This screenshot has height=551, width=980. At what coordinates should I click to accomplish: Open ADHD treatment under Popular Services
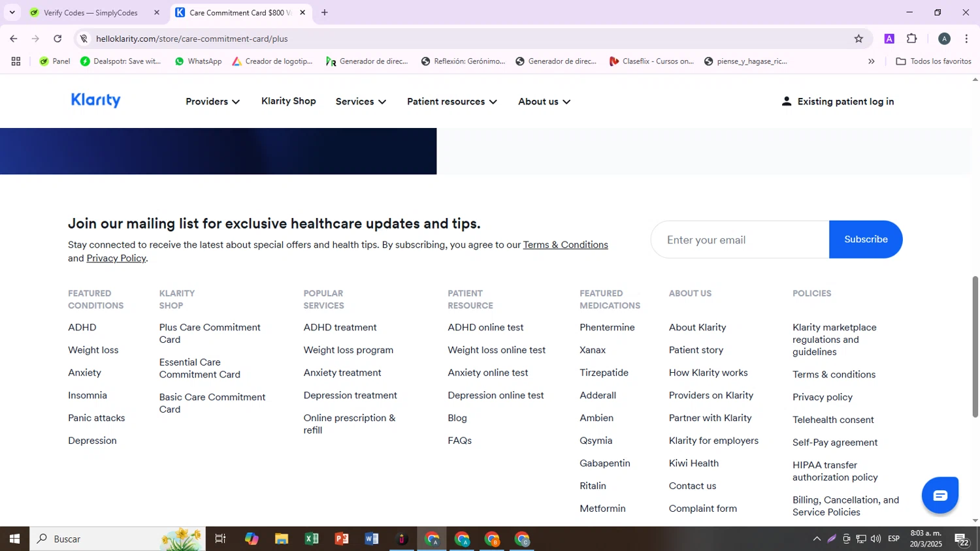coord(340,327)
